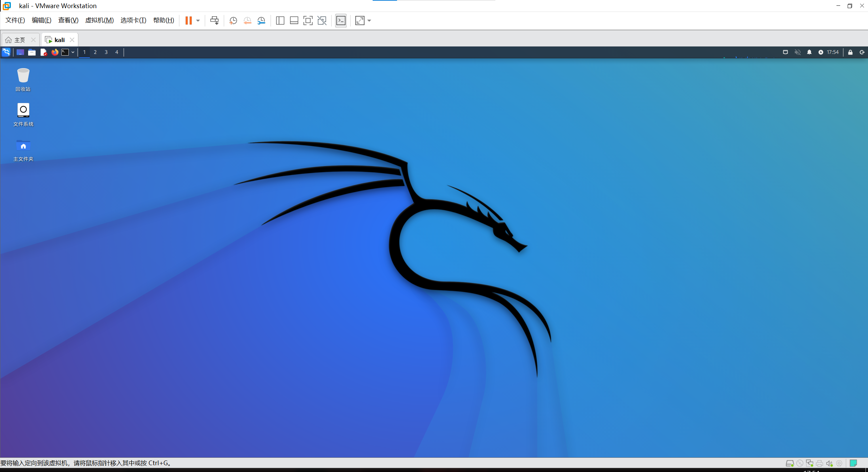Open the Kali applications menu

click(x=6, y=52)
